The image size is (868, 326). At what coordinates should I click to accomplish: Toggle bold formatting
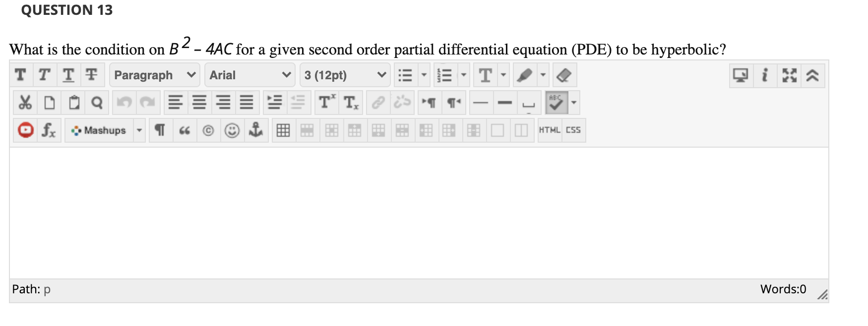20,75
